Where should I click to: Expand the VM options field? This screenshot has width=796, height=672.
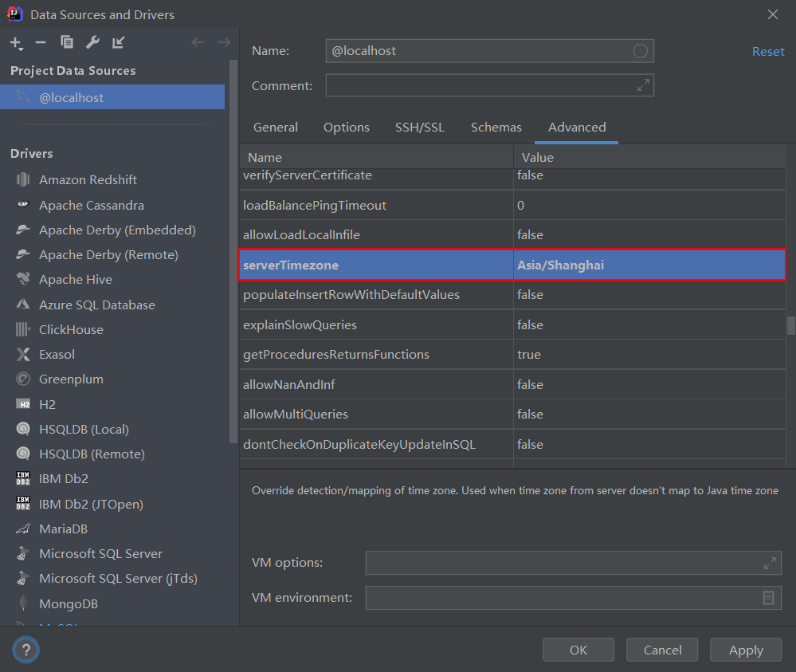[x=770, y=563]
